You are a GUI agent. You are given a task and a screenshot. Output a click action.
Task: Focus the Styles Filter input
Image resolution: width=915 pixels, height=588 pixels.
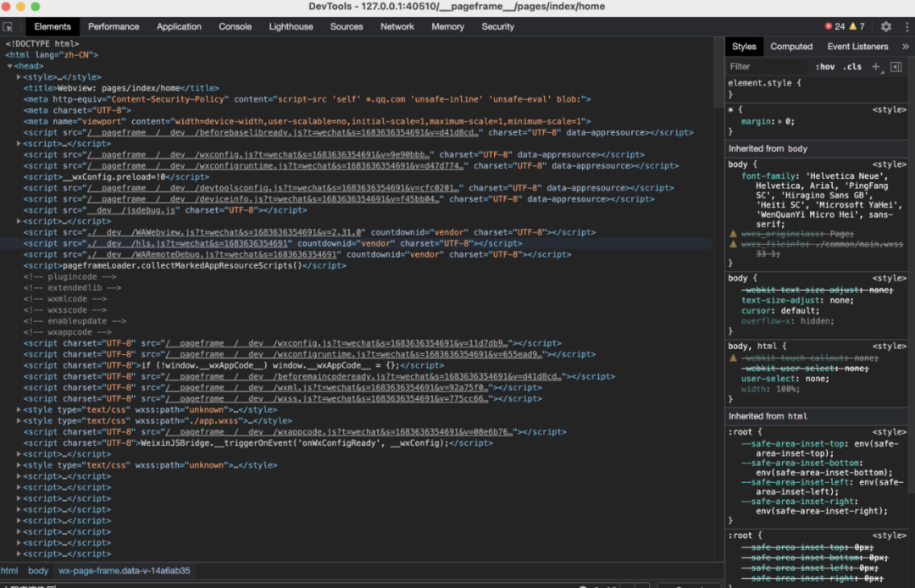768,66
